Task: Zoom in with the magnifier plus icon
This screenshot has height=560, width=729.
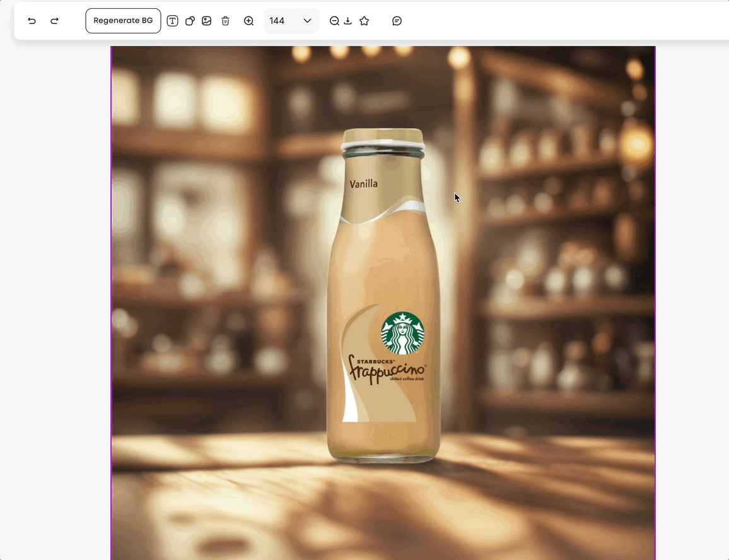Action: coord(248,21)
